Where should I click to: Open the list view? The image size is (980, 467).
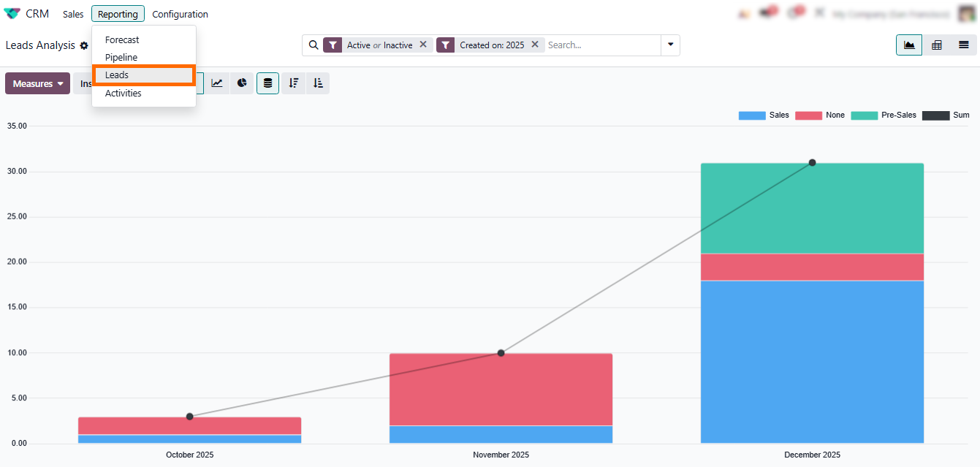point(963,45)
